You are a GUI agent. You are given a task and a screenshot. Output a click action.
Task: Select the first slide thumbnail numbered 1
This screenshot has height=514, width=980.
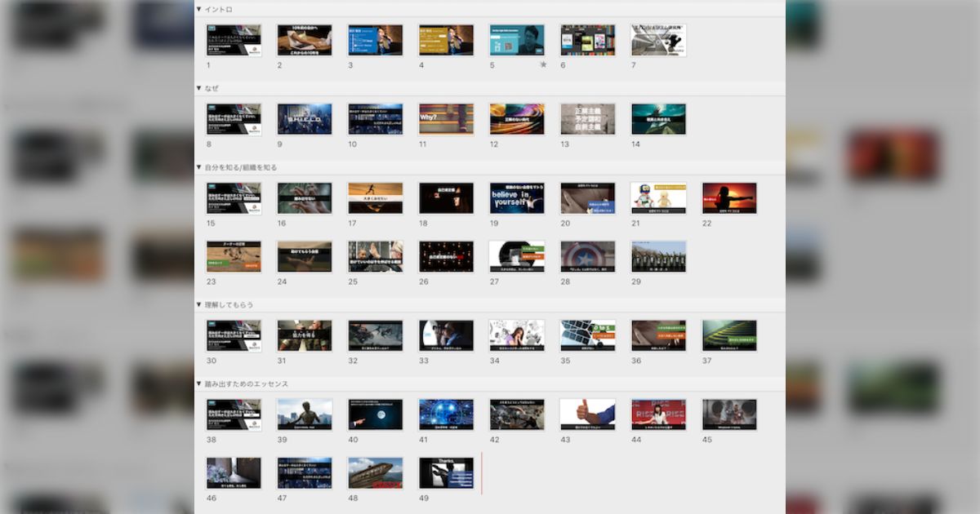[x=234, y=40]
